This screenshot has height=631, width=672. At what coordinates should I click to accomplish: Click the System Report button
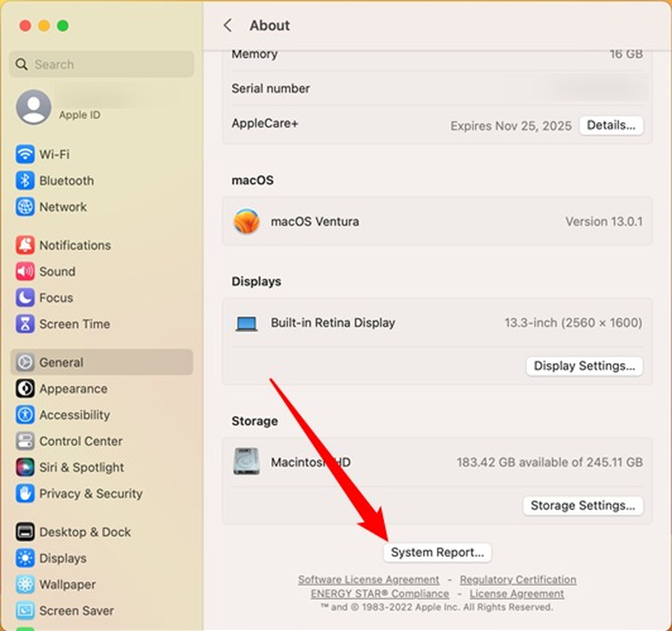(x=437, y=553)
